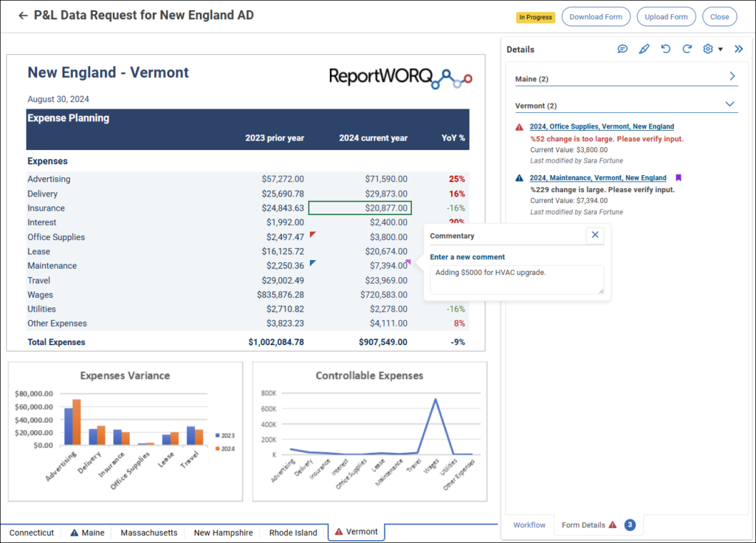
Task: Close the Commentary popup
Action: 595,235
